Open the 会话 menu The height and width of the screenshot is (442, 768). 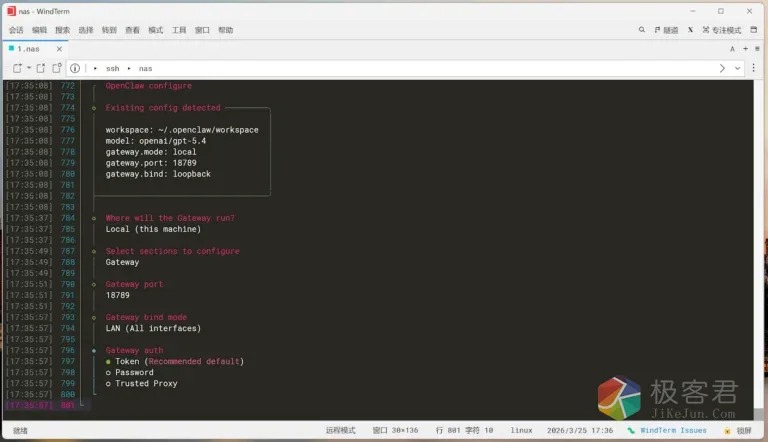pyautogui.click(x=16, y=30)
